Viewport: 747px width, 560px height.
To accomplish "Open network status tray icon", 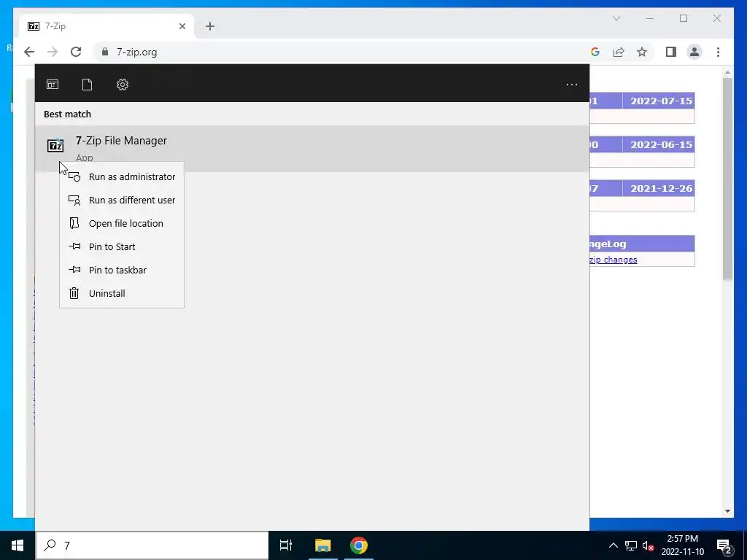I will coord(631,545).
